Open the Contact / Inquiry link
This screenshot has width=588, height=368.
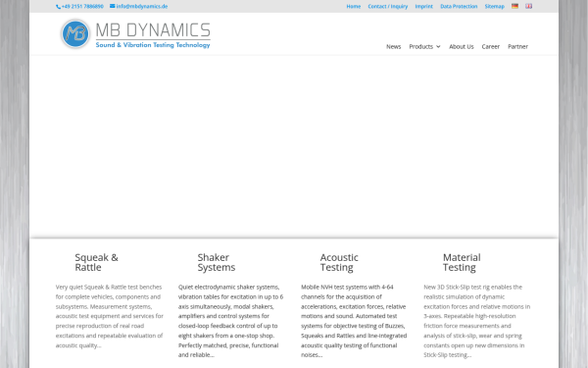(x=388, y=7)
